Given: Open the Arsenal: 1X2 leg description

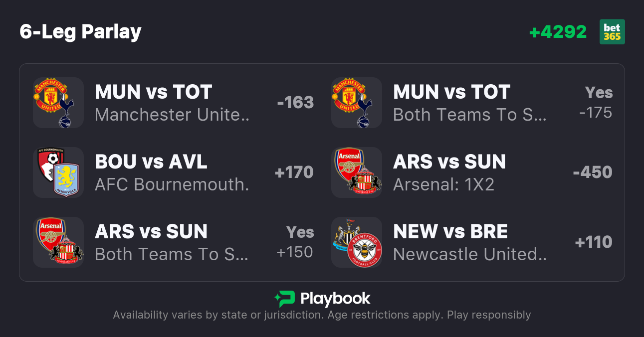Looking at the screenshot, I should point(443,184).
